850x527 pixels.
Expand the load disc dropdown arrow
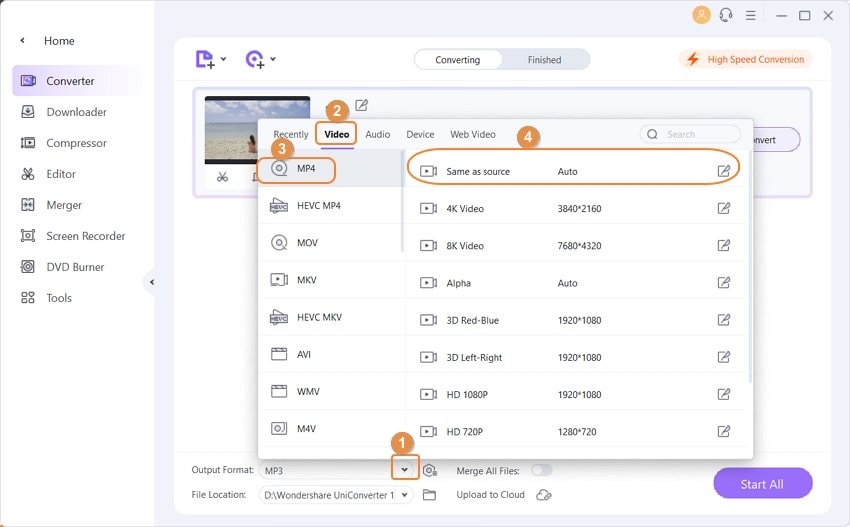tap(273, 59)
